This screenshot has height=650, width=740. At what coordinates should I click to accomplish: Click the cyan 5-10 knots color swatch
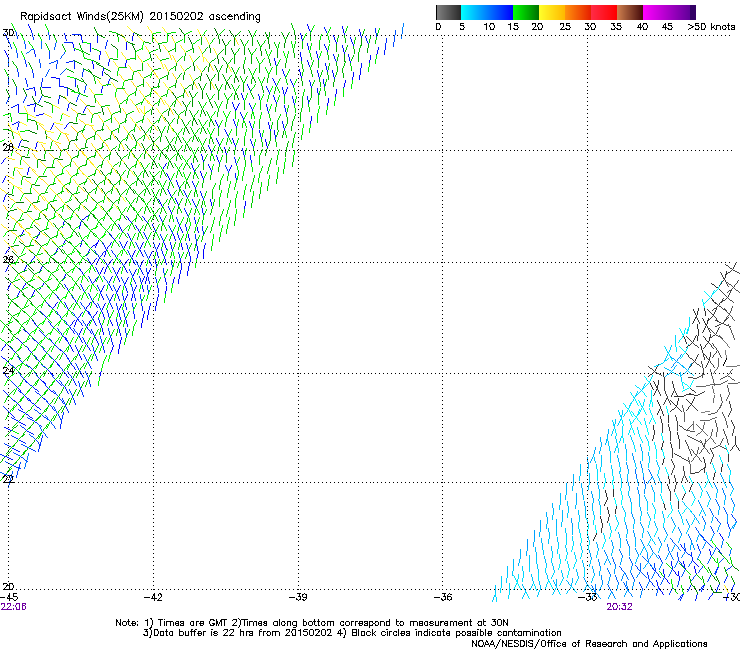[x=473, y=12]
